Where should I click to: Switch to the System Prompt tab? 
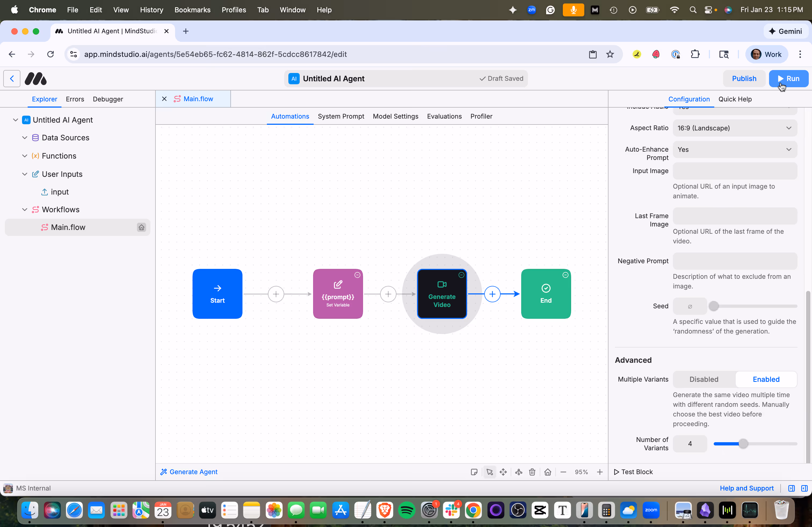coord(341,116)
